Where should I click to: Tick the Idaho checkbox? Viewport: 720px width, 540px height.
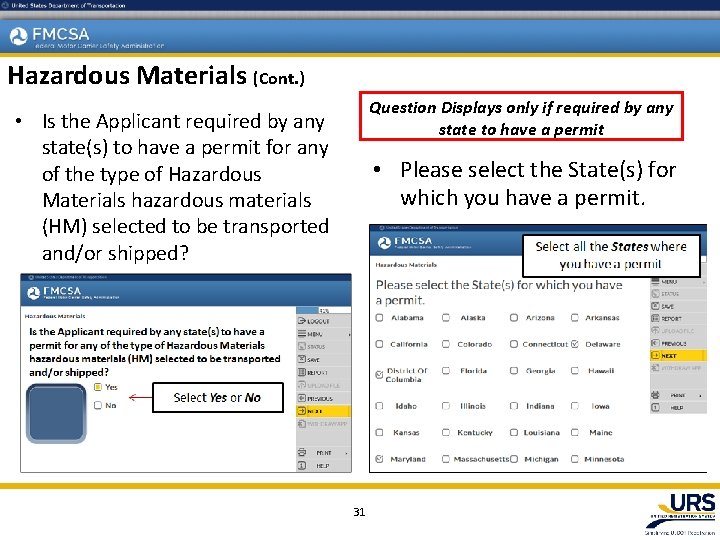click(379, 406)
